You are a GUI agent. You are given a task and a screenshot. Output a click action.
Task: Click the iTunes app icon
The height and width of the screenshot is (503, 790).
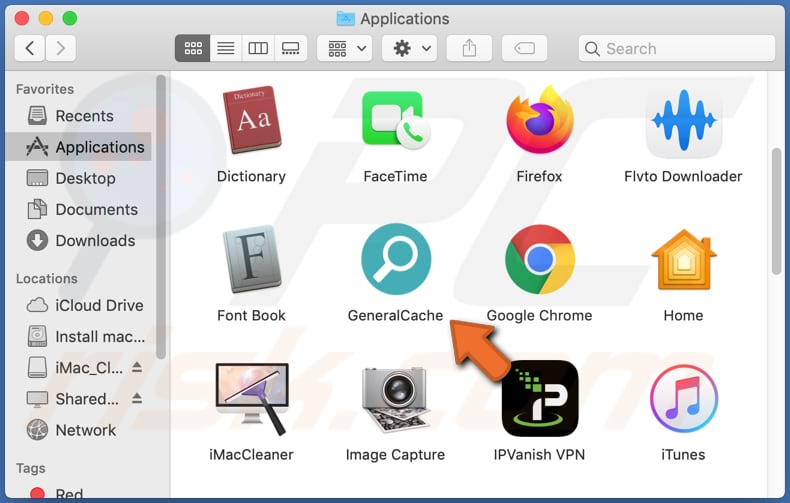[x=683, y=399]
